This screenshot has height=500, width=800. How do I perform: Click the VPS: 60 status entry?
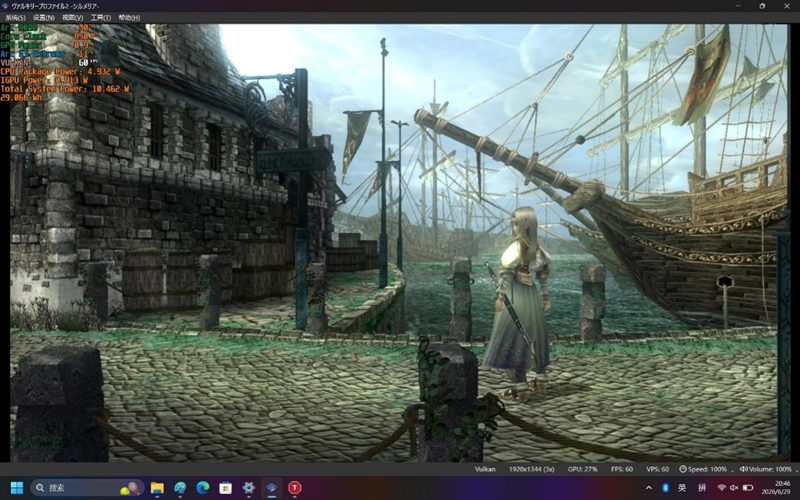(x=657, y=469)
